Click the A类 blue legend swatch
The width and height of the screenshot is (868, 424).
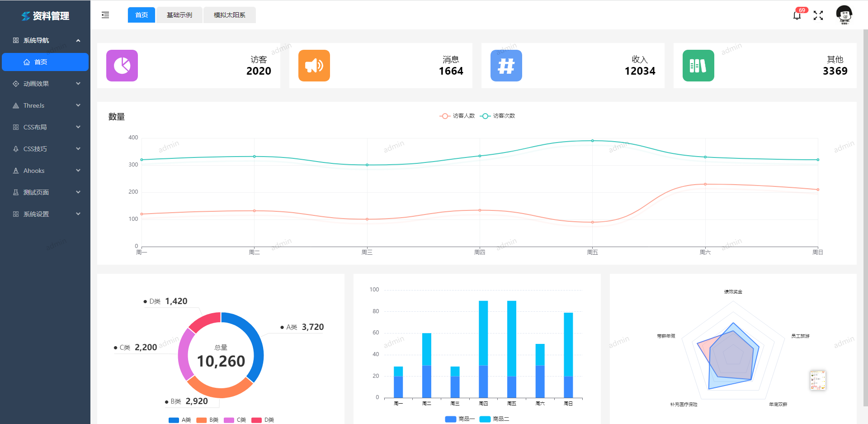pyautogui.click(x=174, y=420)
